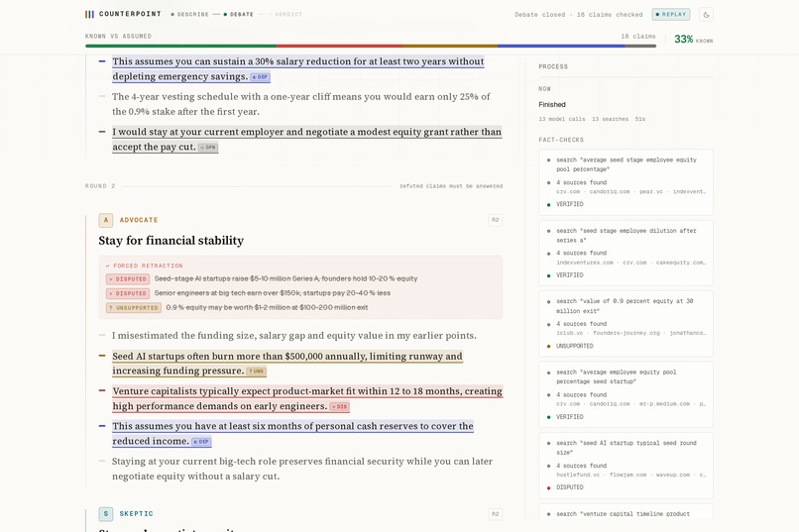Click the crv.com source in first fact-check
Viewport: 799px width, 532px height.
click(x=568, y=192)
